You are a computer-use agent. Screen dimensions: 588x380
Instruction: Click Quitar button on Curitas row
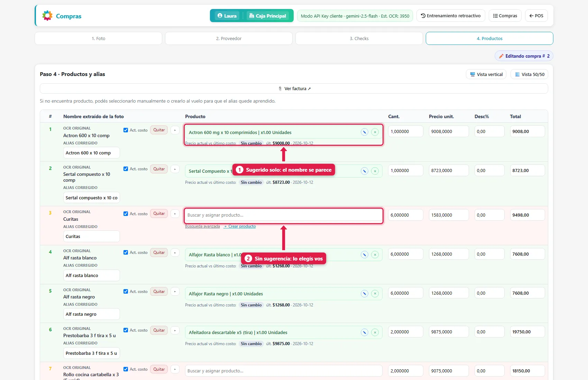(159, 213)
